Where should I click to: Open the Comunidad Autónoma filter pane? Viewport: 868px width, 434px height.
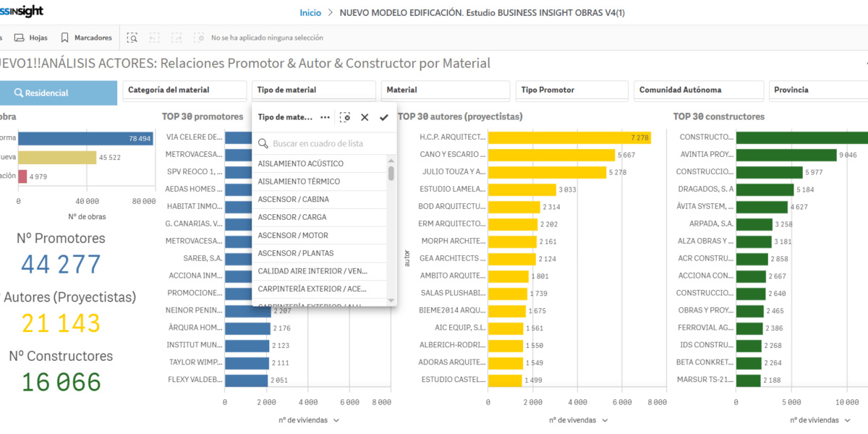click(x=698, y=90)
